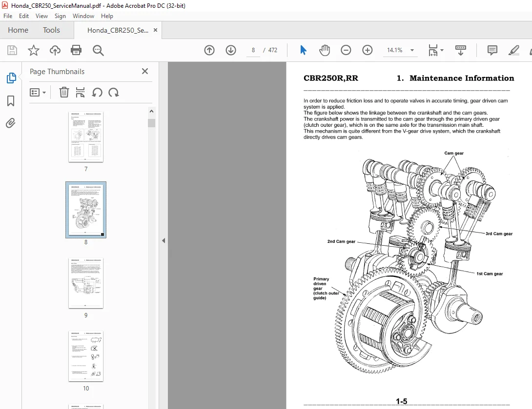This screenshot has width=532, height=409.
Task: Collapse the navigation pane arrow
Action: [164, 241]
